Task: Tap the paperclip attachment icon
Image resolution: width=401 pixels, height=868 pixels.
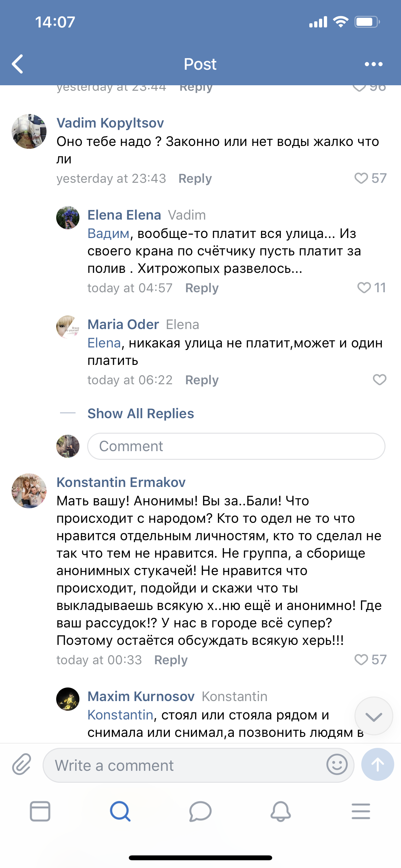Action: [22, 765]
